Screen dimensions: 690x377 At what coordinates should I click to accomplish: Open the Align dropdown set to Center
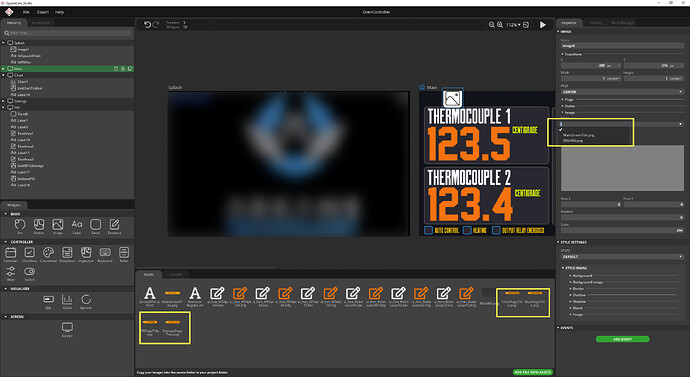coord(622,92)
